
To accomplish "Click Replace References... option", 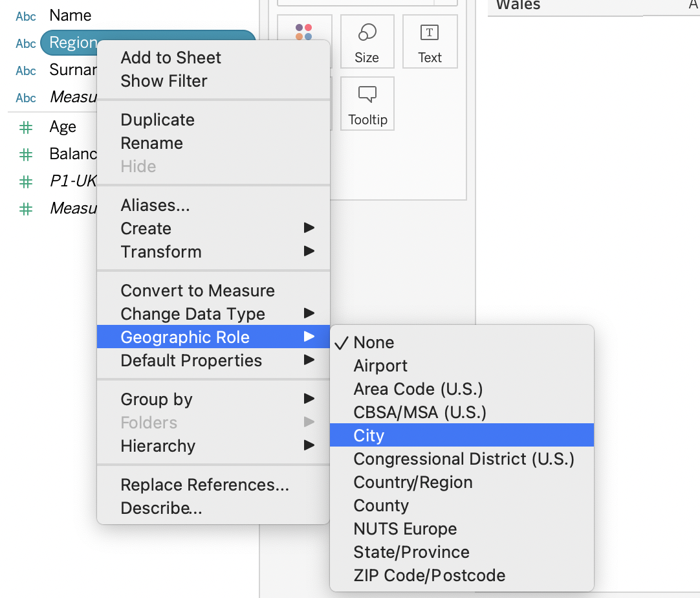I will [204, 485].
